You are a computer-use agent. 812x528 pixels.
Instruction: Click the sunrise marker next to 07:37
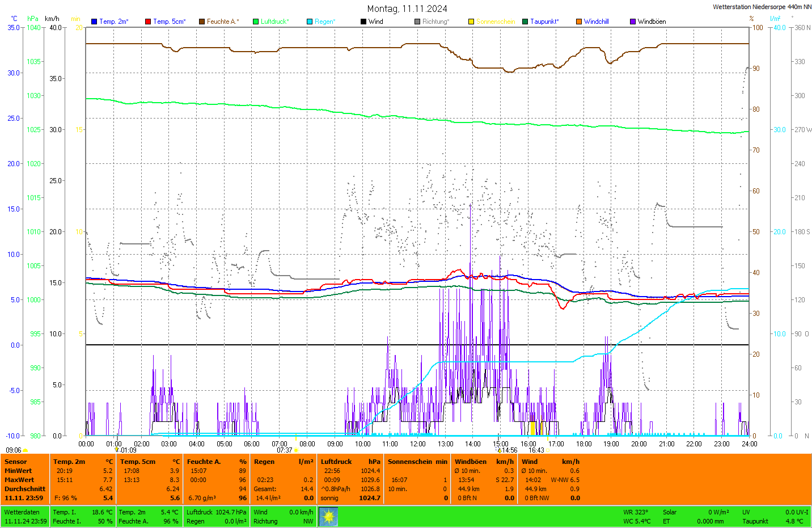click(x=296, y=450)
